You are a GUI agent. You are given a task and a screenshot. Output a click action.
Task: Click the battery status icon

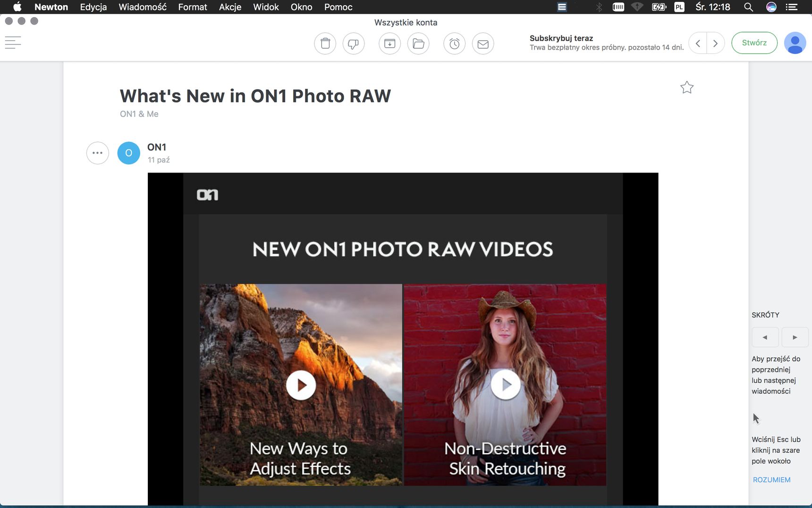[x=659, y=7]
